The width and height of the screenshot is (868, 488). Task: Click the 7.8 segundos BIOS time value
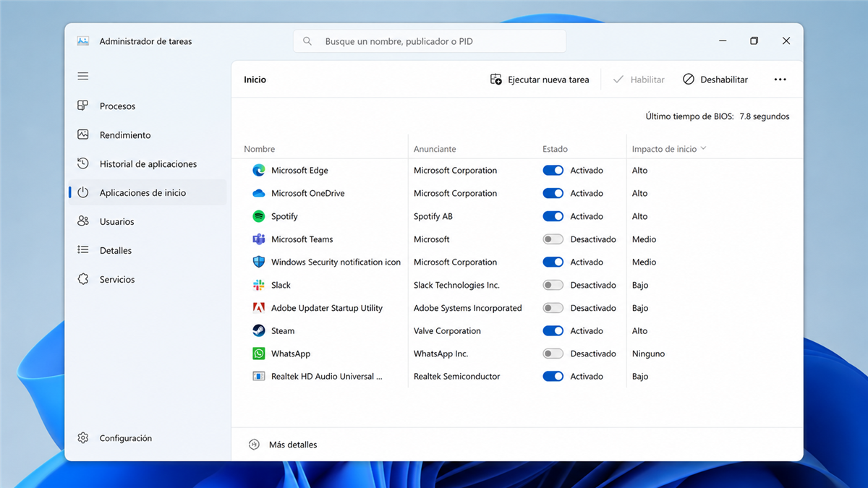[x=765, y=116]
